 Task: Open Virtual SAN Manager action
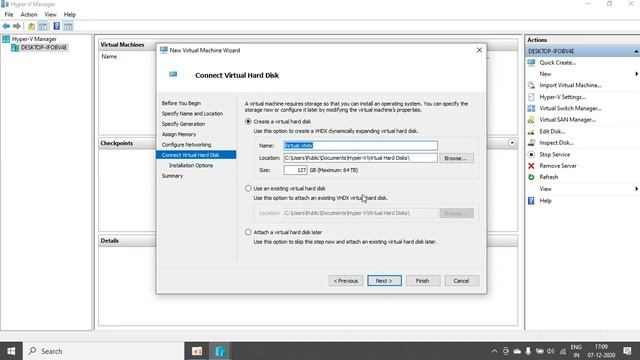567,120
